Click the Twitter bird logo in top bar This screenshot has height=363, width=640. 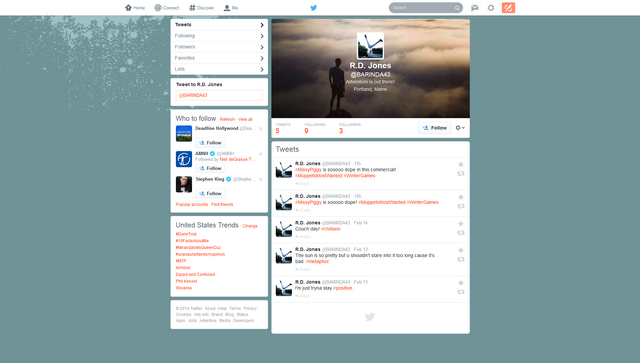click(x=313, y=8)
